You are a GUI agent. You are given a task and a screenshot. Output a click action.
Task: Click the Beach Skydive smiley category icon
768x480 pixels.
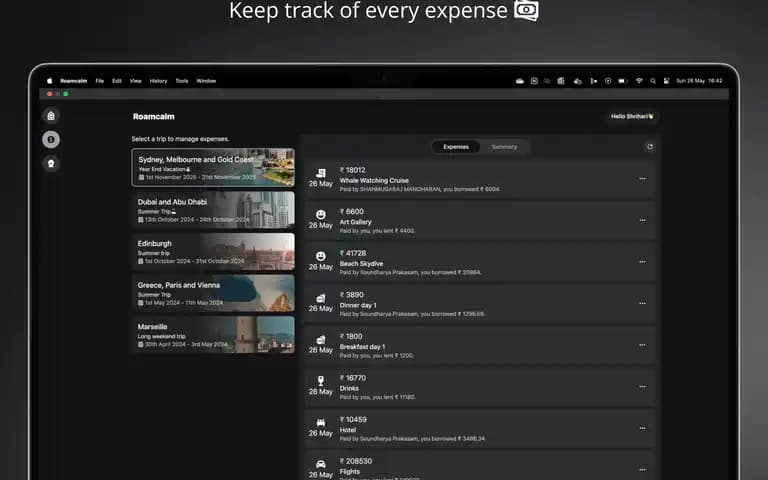321,256
